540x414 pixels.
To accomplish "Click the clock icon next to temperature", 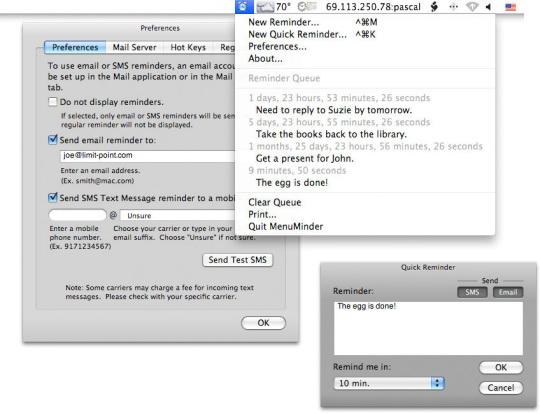I will (307, 7).
